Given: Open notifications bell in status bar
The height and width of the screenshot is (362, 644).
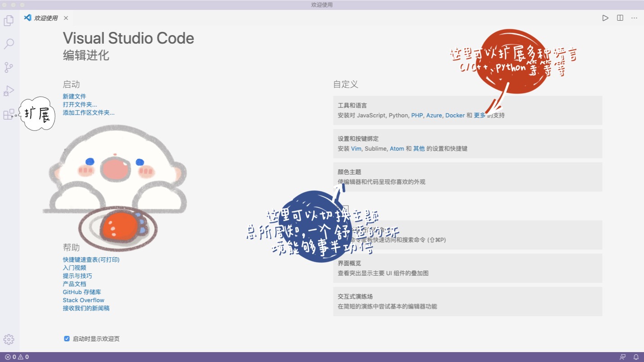Looking at the screenshot, I should (x=636, y=356).
